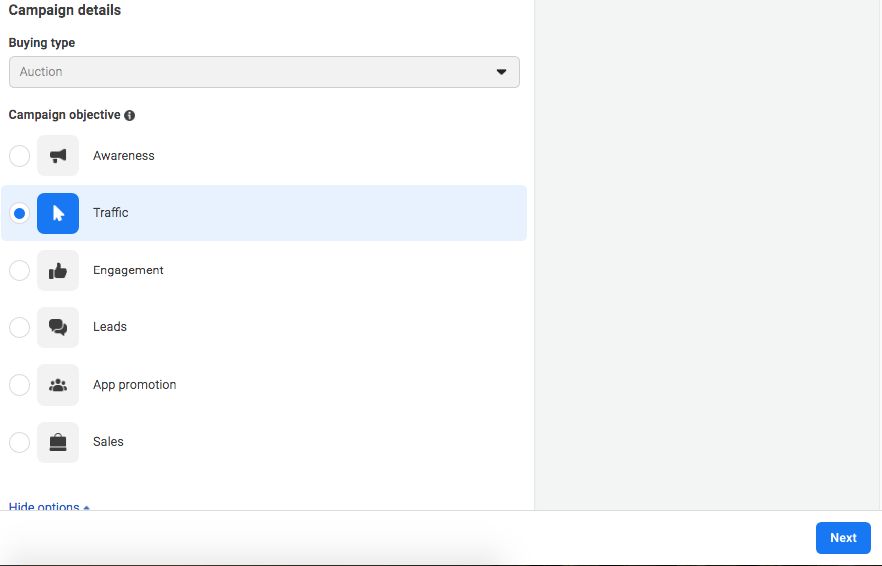This screenshot has width=882, height=566.
Task: Click the Sales briefcase icon
Action: (58, 442)
